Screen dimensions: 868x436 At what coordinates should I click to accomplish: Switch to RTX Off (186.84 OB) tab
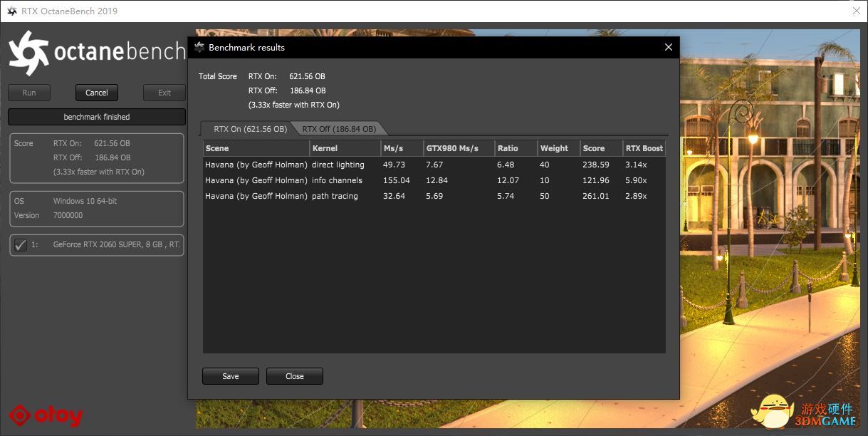click(x=339, y=129)
